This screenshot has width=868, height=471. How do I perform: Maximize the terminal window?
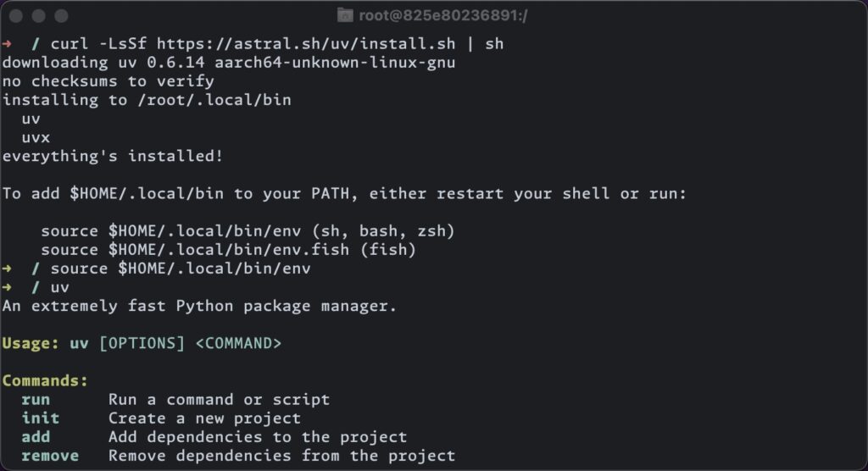click(61, 15)
